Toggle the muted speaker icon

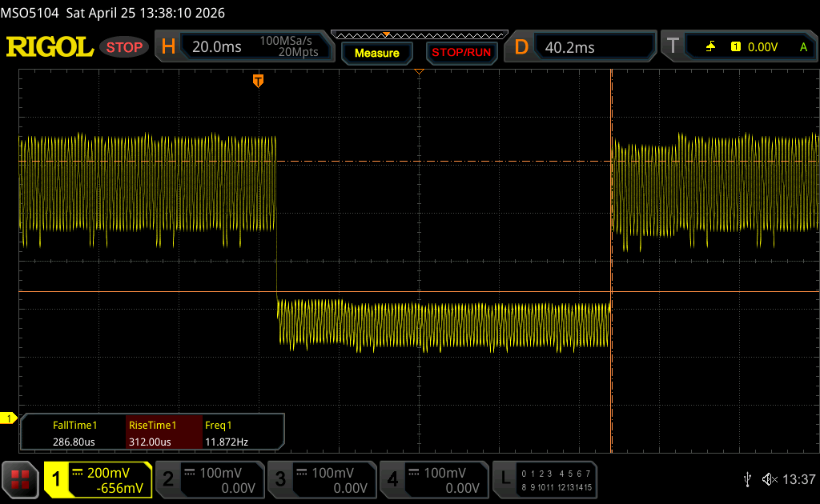click(770, 479)
